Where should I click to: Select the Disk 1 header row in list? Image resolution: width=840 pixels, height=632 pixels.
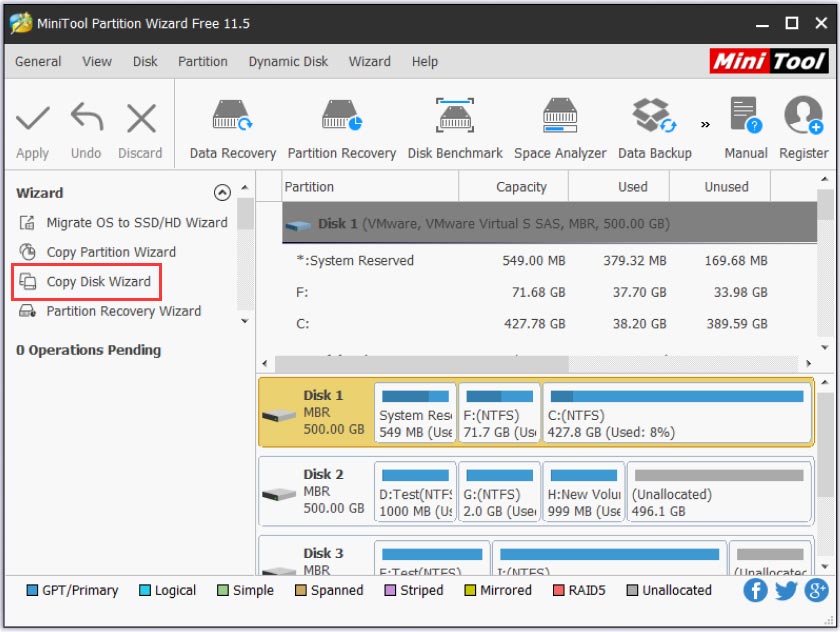pos(550,223)
